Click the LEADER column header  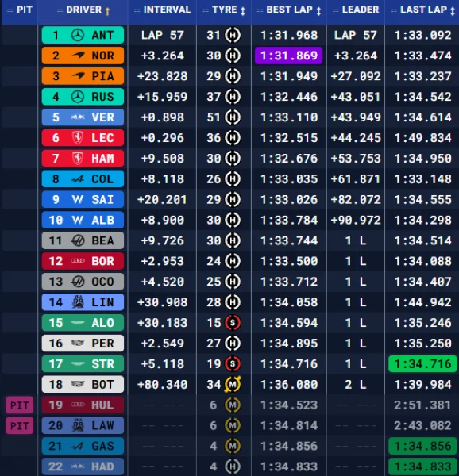point(361,10)
